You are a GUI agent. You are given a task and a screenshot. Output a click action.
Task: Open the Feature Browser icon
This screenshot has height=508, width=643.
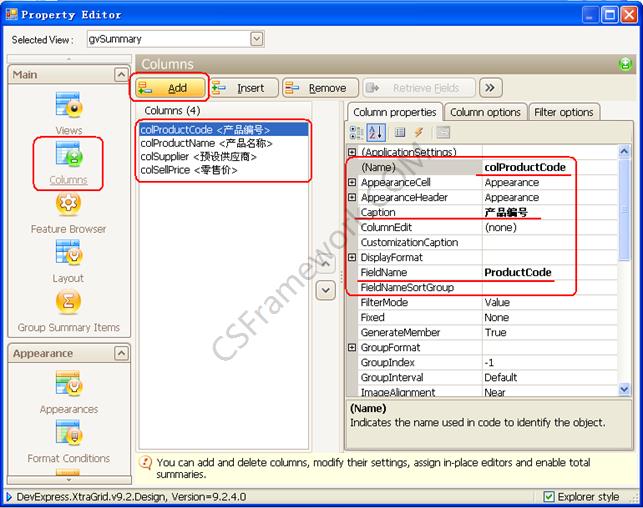pyautogui.click(x=68, y=205)
